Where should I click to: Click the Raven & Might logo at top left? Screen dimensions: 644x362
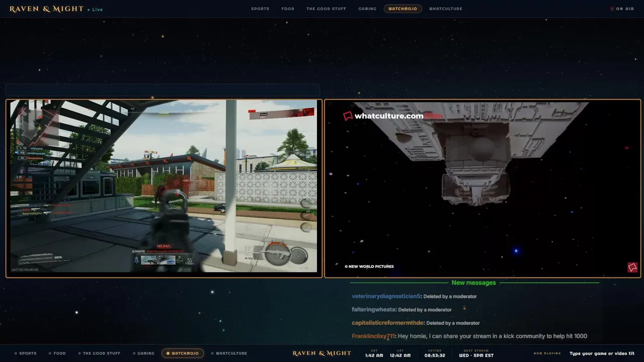pos(46,9)
